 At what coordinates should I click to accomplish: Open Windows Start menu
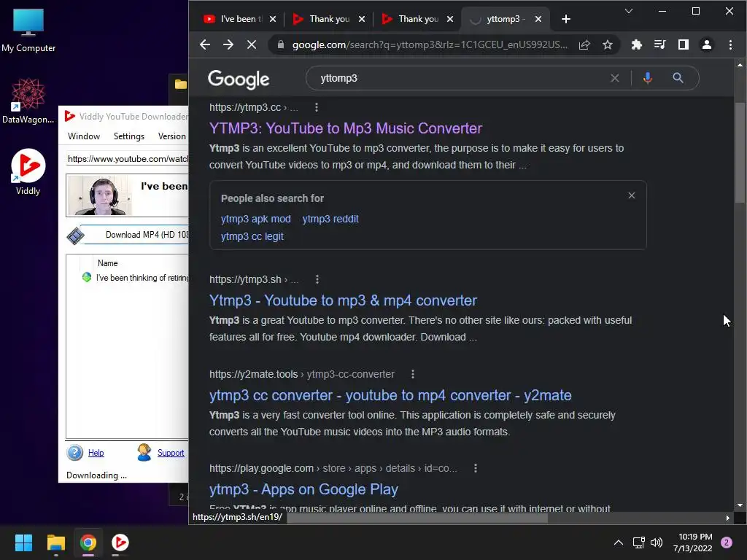coord(23,542)
